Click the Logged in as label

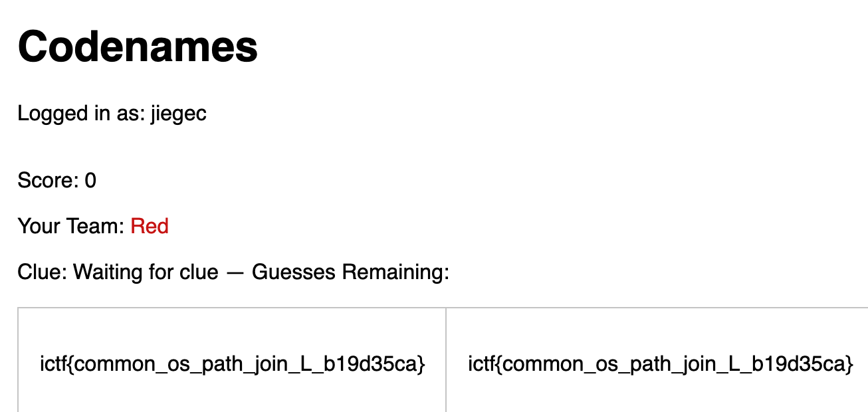(x=81, y=114)
